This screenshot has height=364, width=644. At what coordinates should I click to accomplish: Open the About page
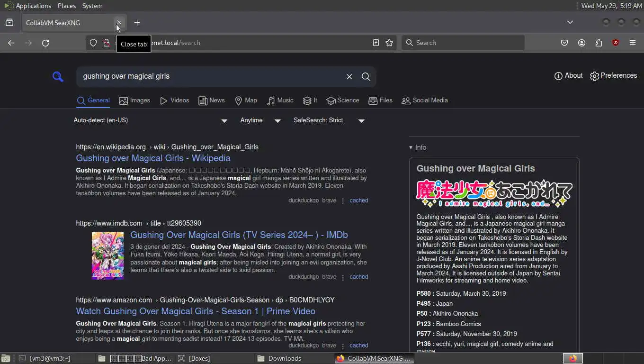(568, 75)
